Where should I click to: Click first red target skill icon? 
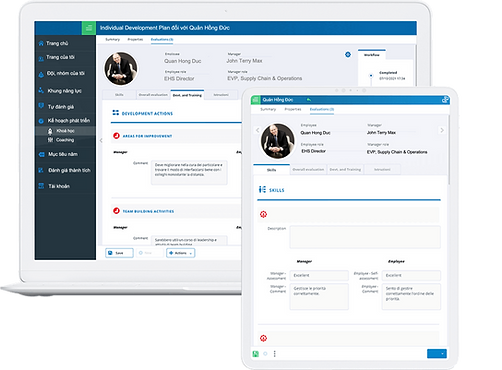click(x=263, y=214)
